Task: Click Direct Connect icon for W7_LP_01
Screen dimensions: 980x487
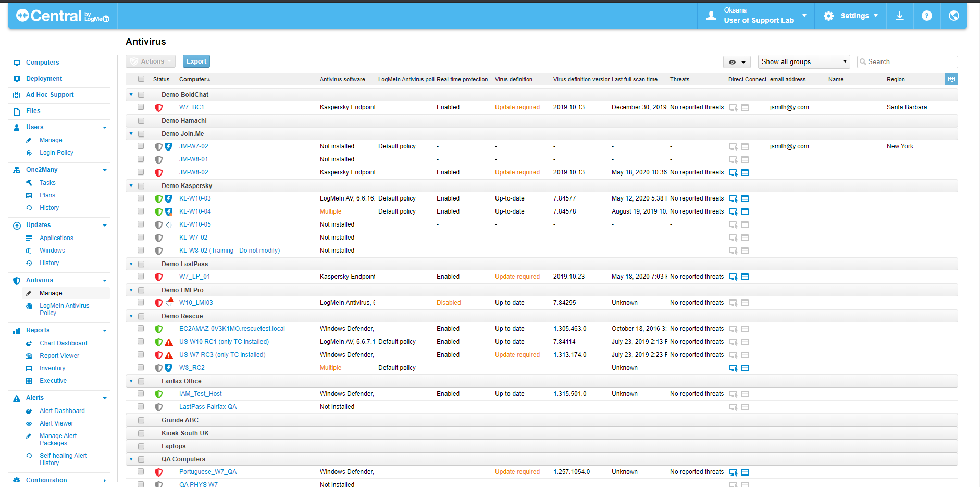Action: pyautogui.click(x=733, y=277)
